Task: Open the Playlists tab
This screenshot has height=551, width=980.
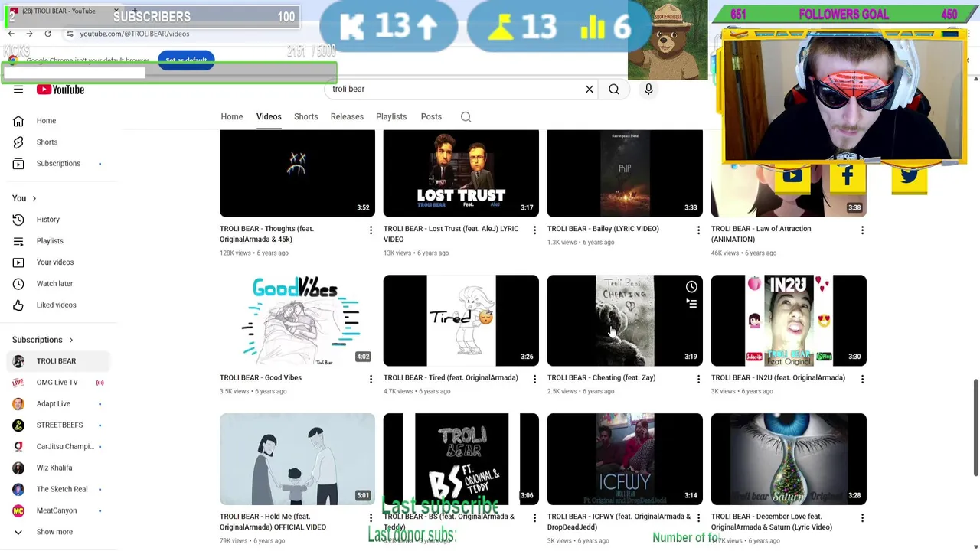Action: (391, 117)
